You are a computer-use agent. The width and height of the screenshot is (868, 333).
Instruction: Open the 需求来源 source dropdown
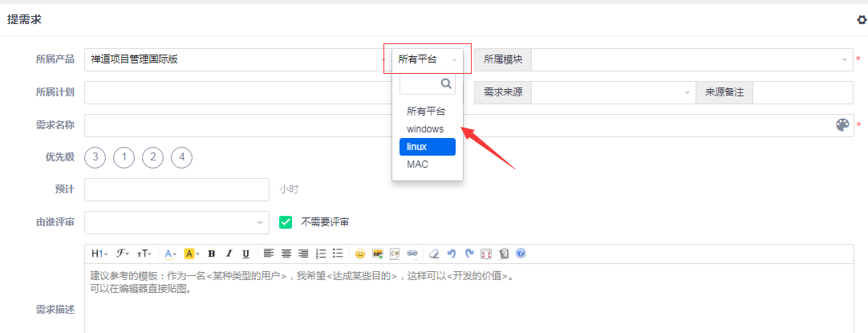point(614,92)
